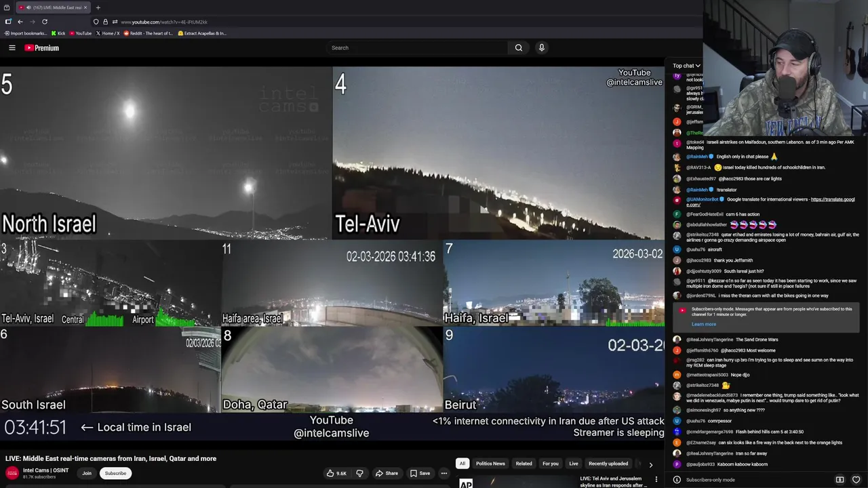Click the Share button
868x488 pixels.
tap(387, 473)
